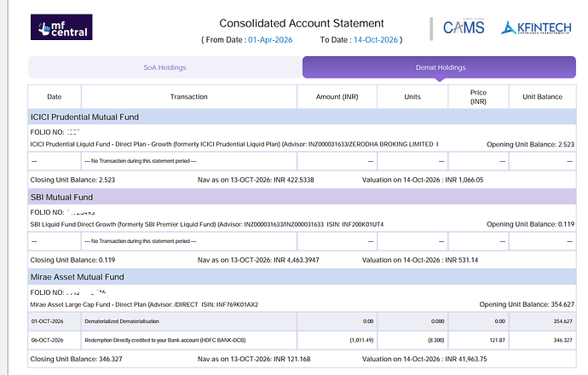Click SBI's No Transaction during this statement period
The image size is (588, 375).
(x=141, y=241)
